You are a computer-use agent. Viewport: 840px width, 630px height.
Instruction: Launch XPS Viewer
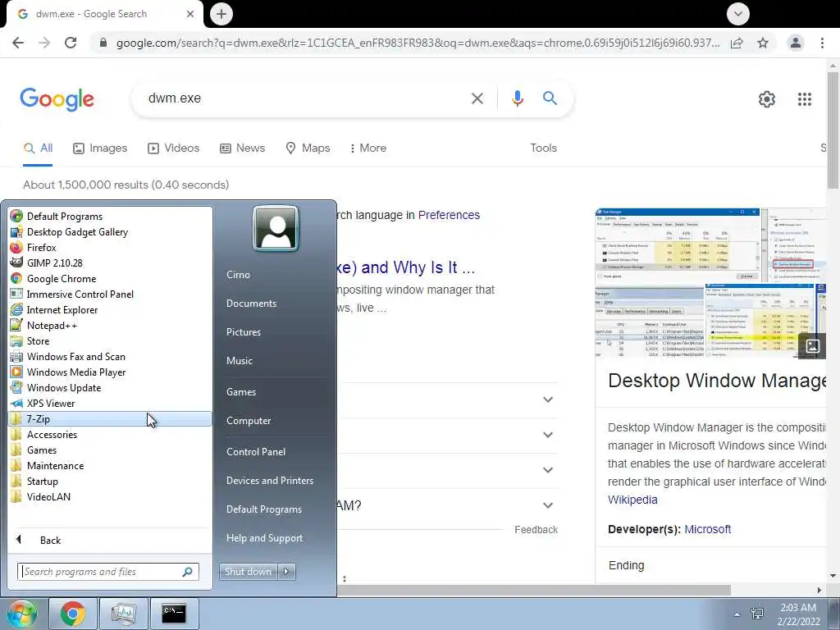coord(110,403)
